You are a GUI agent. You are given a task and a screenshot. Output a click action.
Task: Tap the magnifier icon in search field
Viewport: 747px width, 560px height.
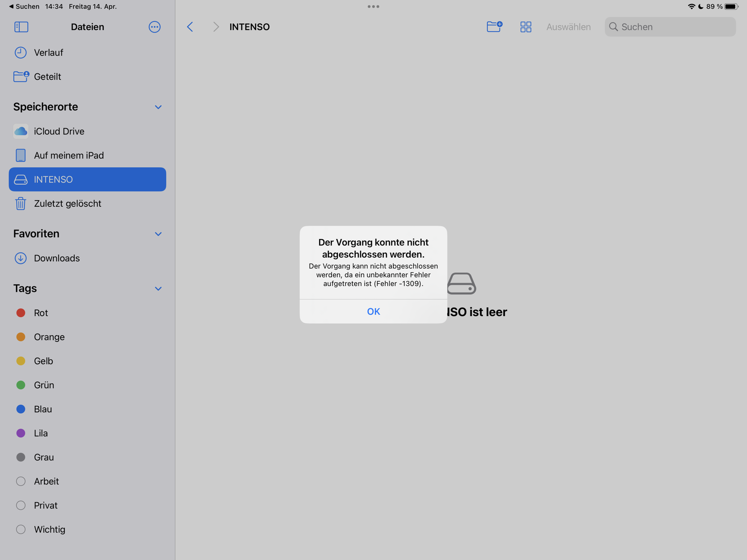(613, 27)
